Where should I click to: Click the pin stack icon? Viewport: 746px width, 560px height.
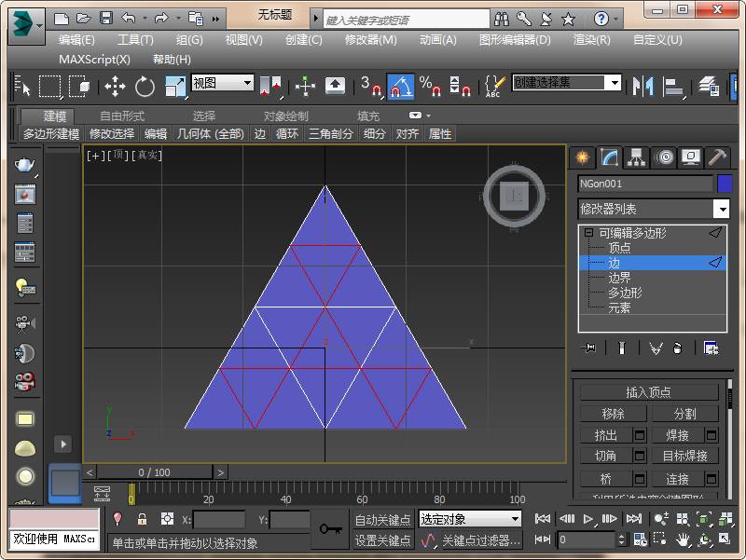pyautogui.click(x=589, y=348)
